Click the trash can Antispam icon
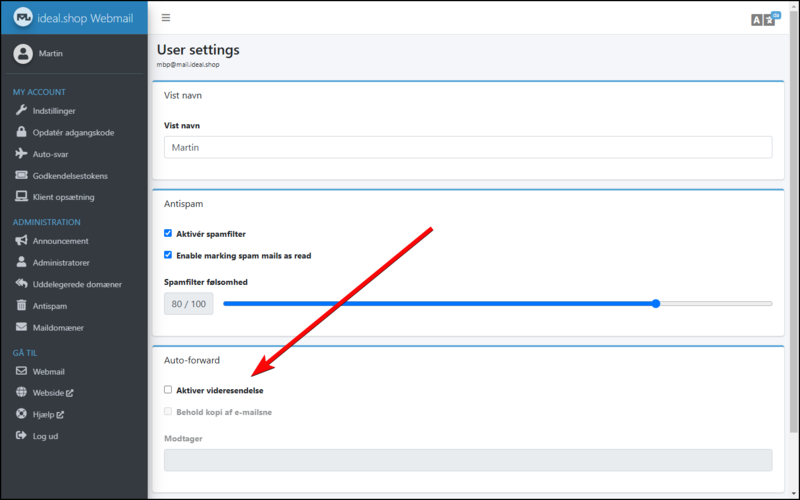The height and width of the screenshot is (500, 800). [x=21, y=305]
